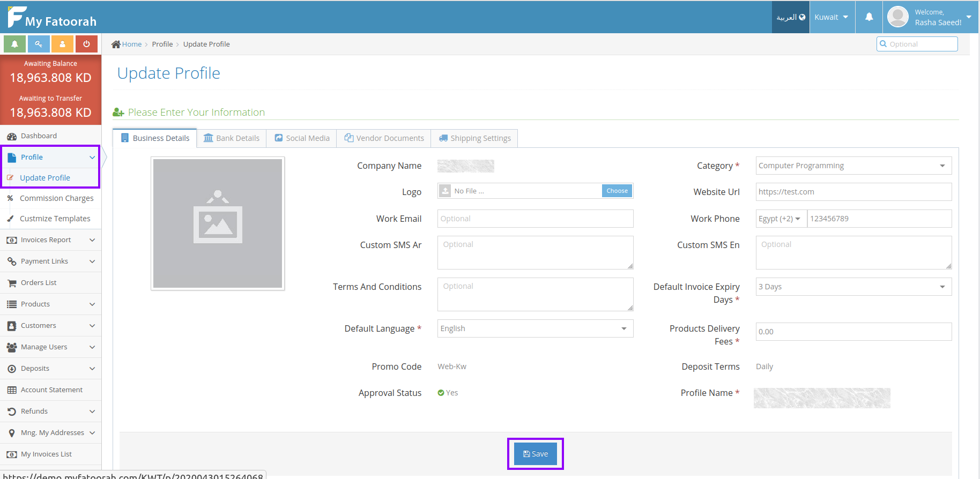The height and width of the screenshot is (479, 980).
Task: Click the Deposits download circle icon
Action: (x=12, y=369)
